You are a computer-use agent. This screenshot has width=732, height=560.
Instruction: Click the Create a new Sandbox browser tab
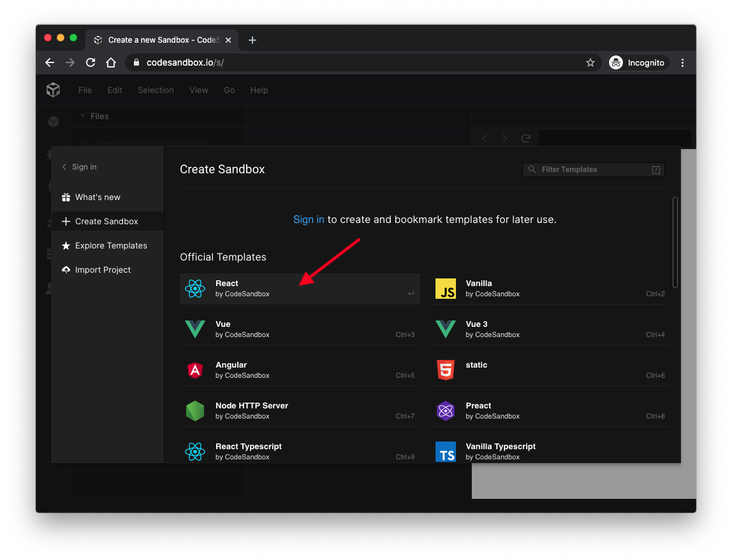point(161,40)
